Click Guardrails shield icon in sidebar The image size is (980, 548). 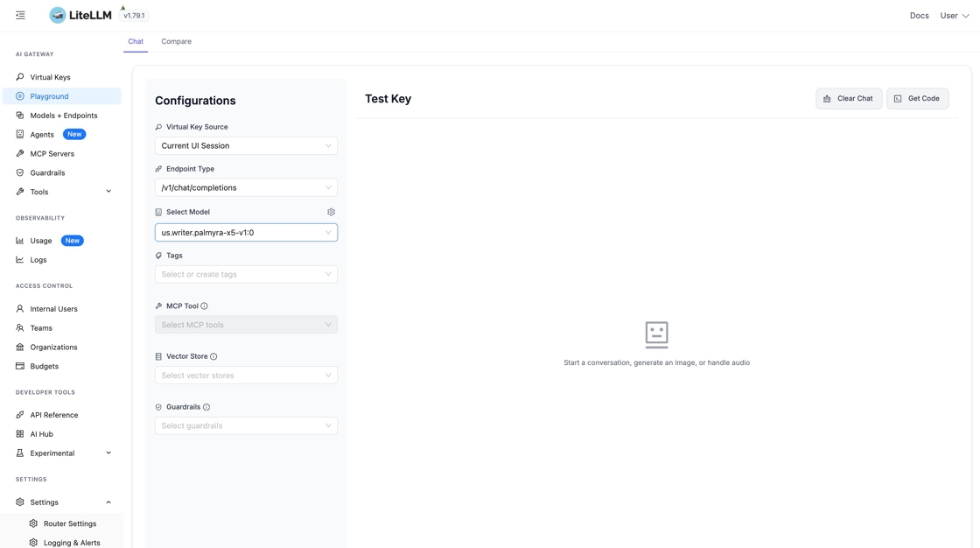(x=20, y=172)
